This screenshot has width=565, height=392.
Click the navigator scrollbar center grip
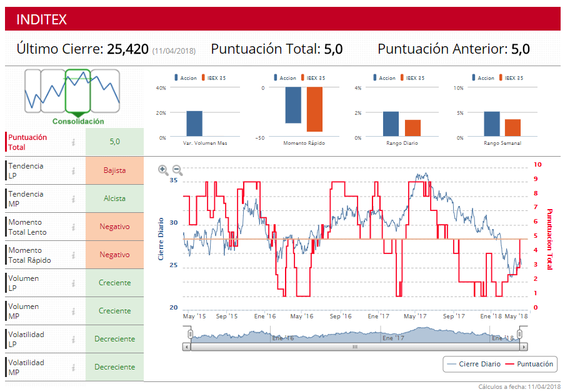[355, 347]
